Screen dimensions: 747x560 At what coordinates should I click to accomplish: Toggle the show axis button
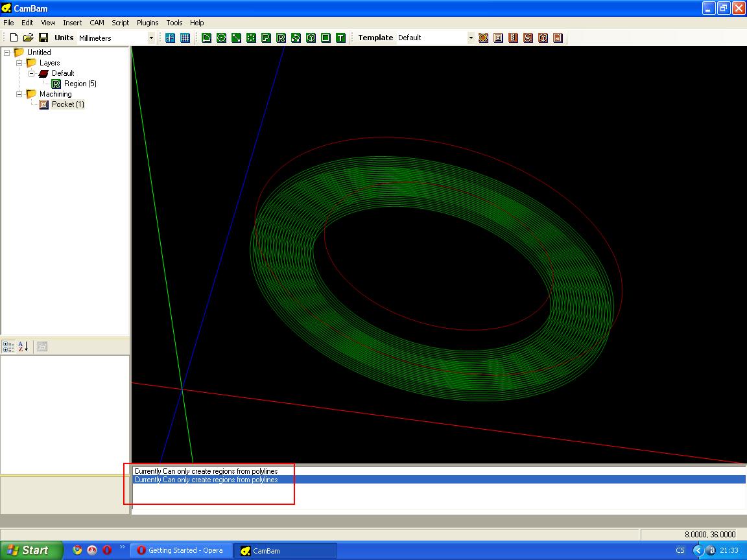point(170,38)
